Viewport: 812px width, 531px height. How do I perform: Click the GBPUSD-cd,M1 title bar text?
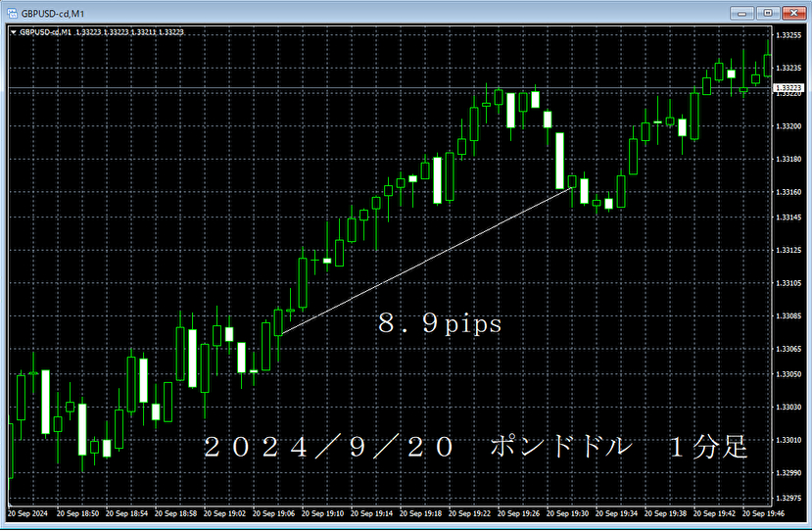point(53,14)
